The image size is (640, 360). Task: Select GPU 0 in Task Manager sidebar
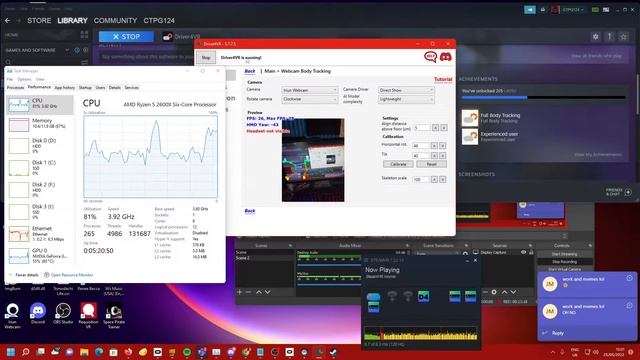click(x=40, y=256)
